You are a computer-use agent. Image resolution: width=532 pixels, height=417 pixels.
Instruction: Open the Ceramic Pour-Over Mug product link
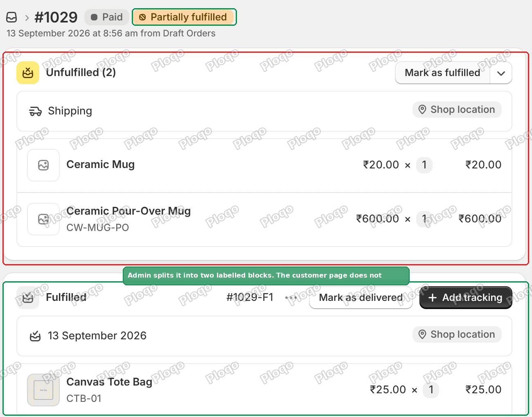point(128,211)
